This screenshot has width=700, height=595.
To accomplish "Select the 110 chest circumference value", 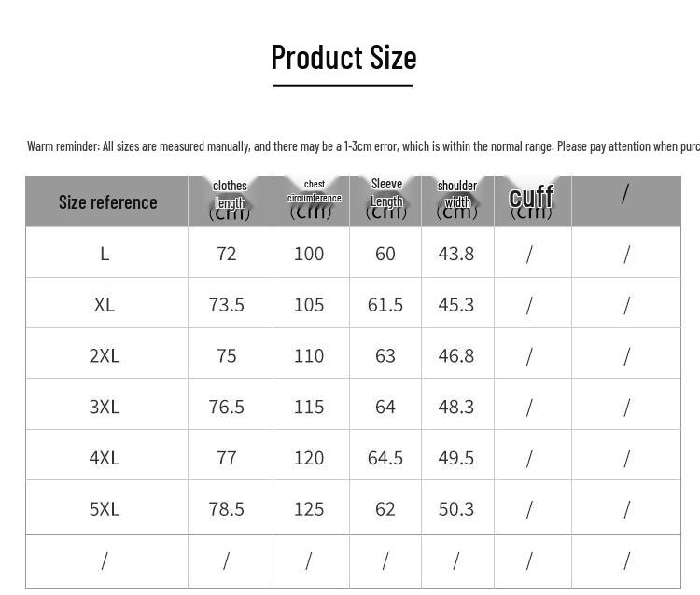I will pyautogui.click(x=309, y=355).
